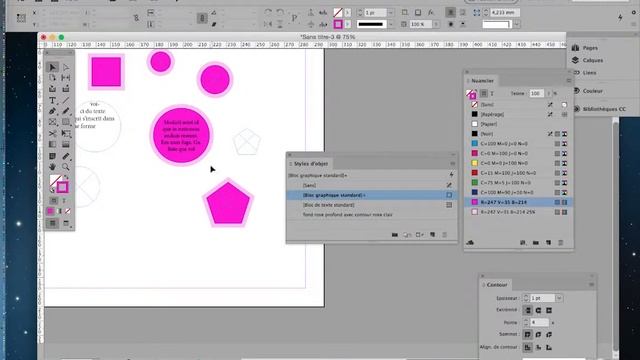Select the Gradient Feather tool

[x=66, y=144]
